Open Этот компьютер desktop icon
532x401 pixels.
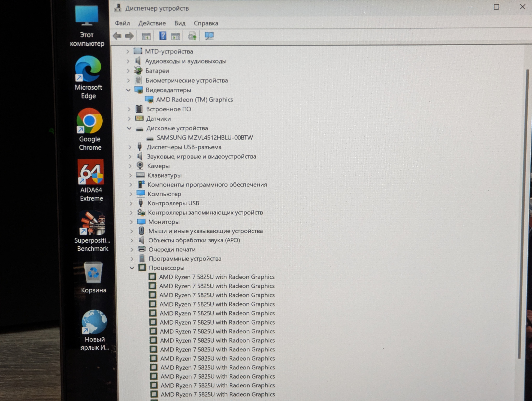87,26
